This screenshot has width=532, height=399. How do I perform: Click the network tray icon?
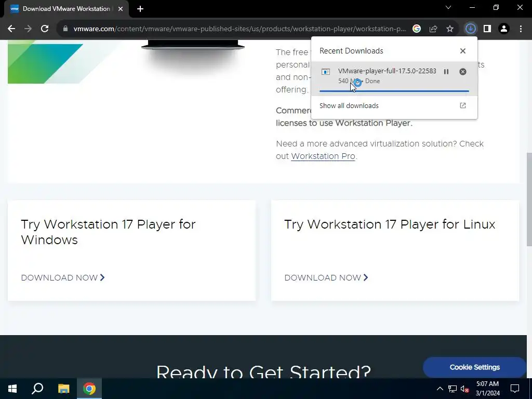(453, 389)
